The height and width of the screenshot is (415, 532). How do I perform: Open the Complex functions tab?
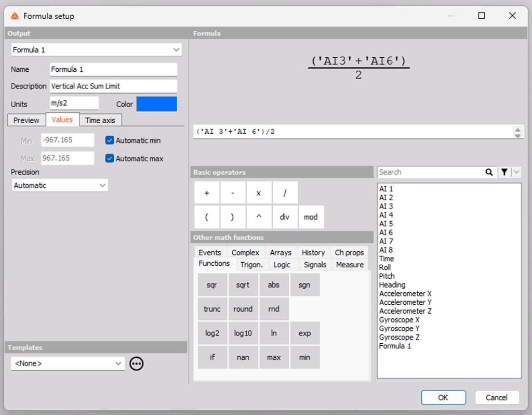pos(245,252)
